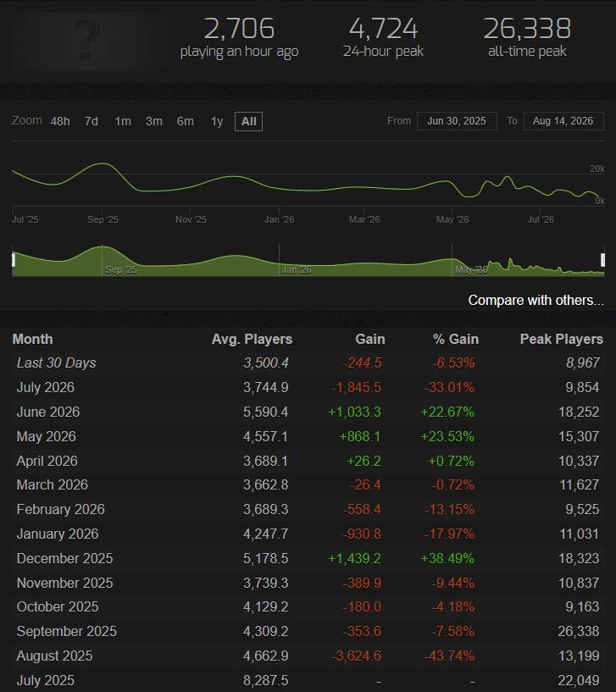Click the Nov '25 label on main chart axis
This screenshot has height=692, width=616.
click(x=191, y=219)
